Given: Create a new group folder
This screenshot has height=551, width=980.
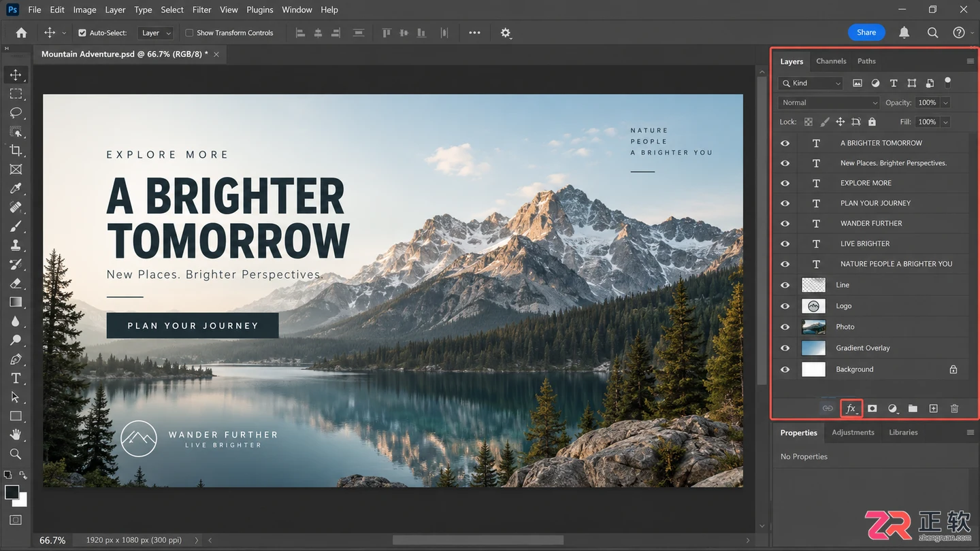Looking at the screenshot, I should coord(913,408).
